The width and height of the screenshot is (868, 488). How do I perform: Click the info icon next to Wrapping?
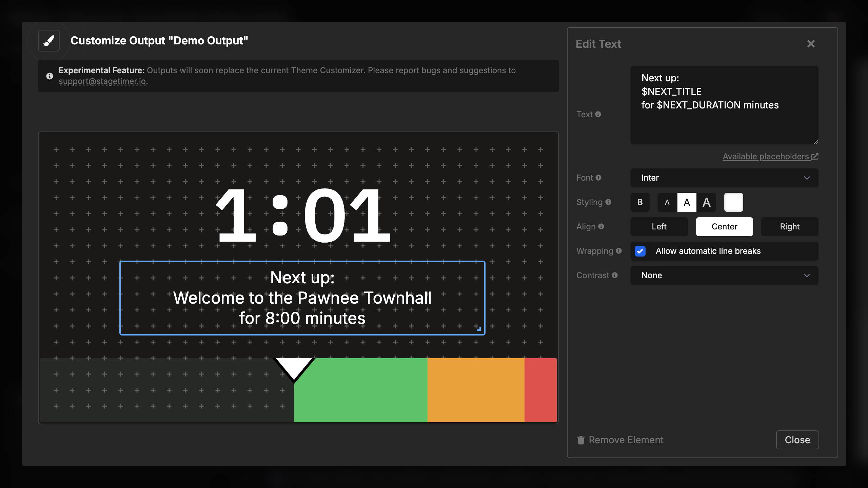point(619,251)
